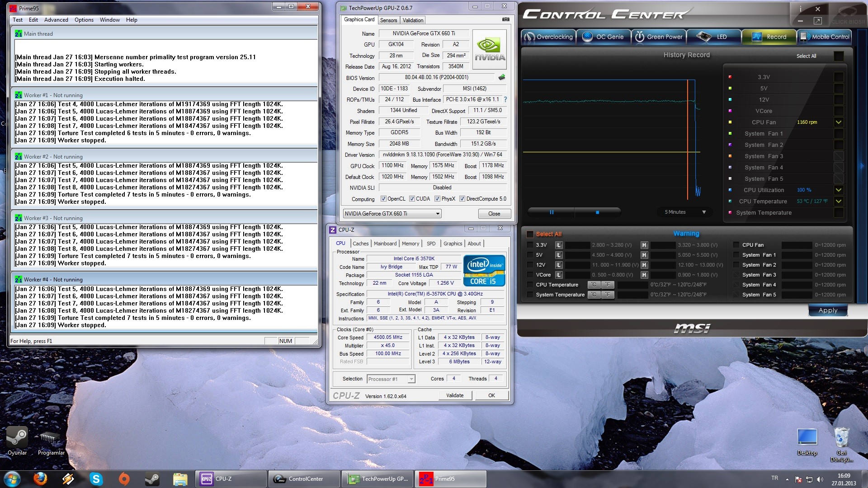Click the Intel Core i5 logo in CPU-Z
868x488 pixels.
pyautogui.click(x=484, y=271)
